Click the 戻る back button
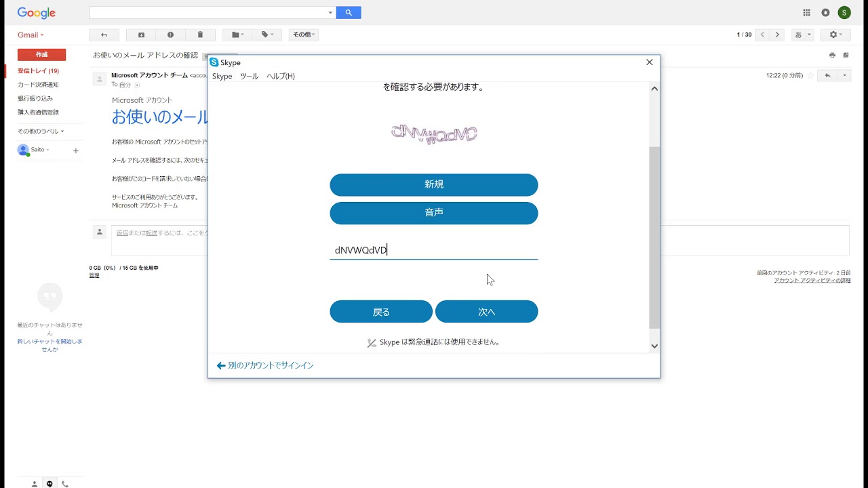 tap(381, 312)
